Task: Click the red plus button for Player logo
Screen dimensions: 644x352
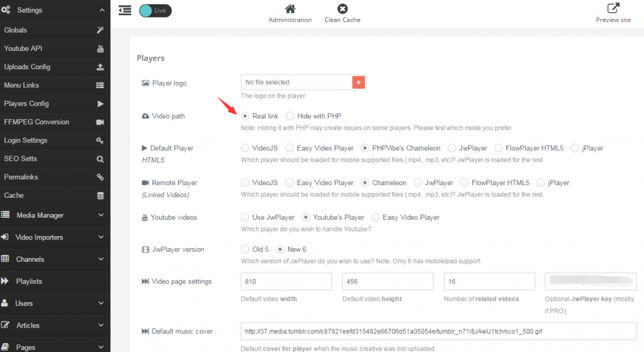Action: [358, 82]
